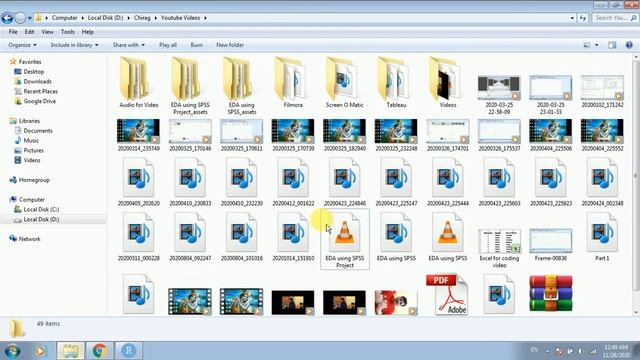Open Pictures library

(x=33, y=150)
